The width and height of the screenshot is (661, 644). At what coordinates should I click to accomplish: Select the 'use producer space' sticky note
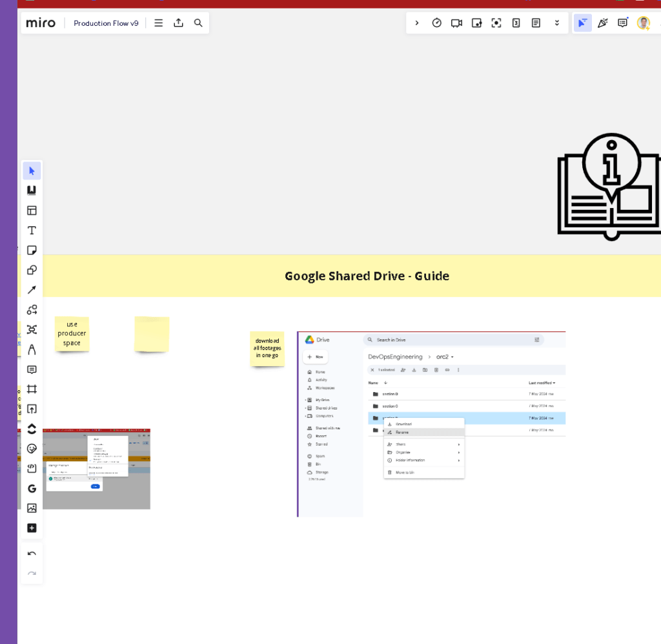coord(72,334)
